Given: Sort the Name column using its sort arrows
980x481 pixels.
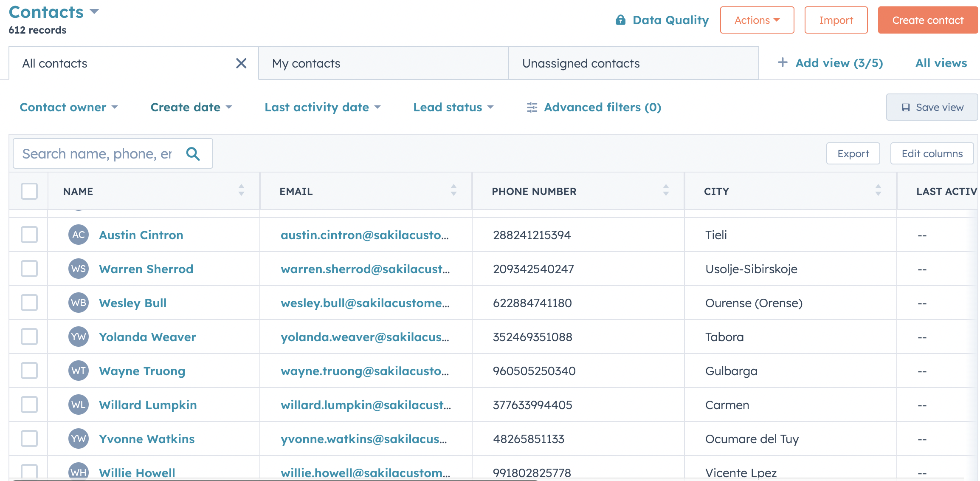Looking at the screenshot, I should 241,191.
